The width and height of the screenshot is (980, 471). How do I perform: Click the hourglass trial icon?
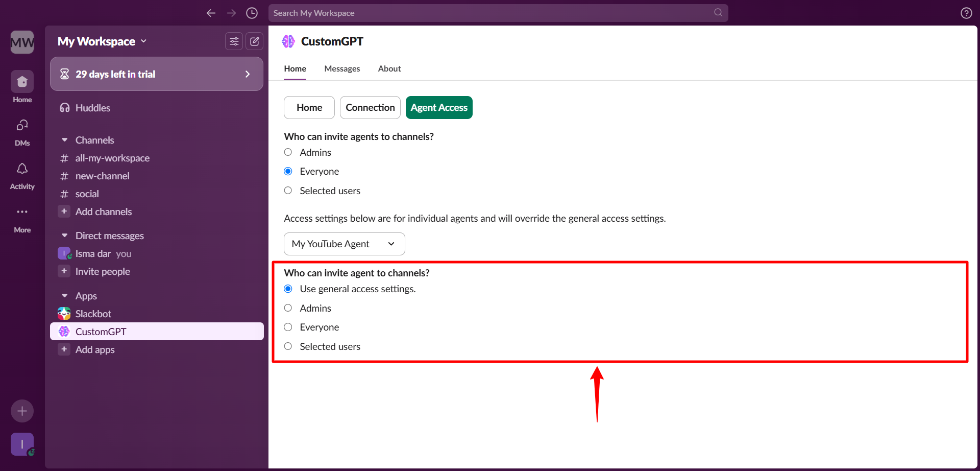(x=64, y=74)
